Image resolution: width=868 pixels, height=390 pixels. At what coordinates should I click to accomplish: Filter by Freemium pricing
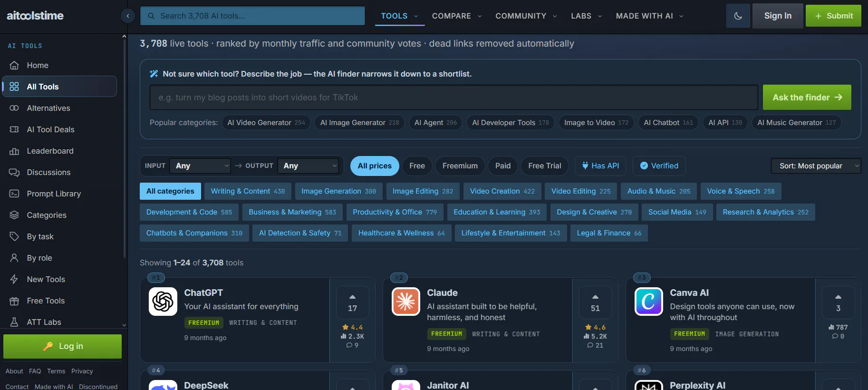[x=460, y=166]
